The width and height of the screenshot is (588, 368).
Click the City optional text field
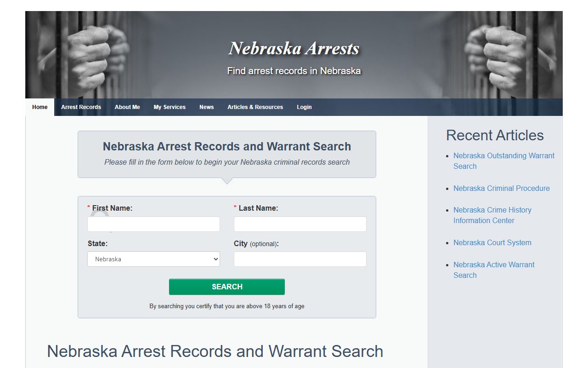pyautogui.click(x=300, y=259)
